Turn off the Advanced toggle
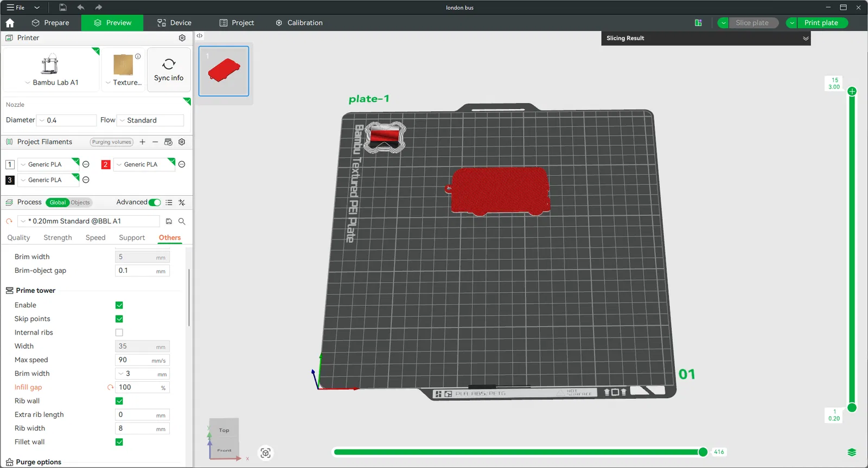The image size is (868, 468). coord(155,202)
